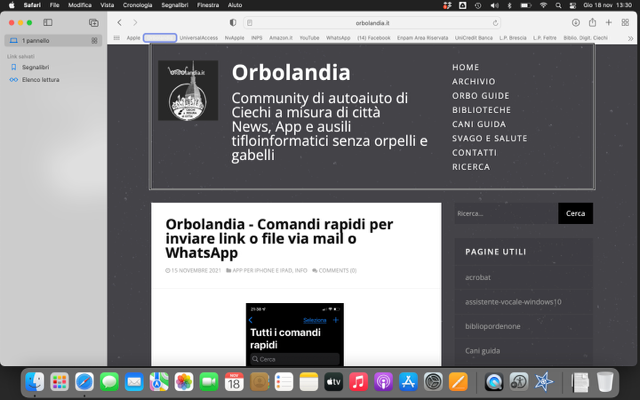Open App Store from the Dock
This screenshot has width=640, height=400.
click(408, 382)
